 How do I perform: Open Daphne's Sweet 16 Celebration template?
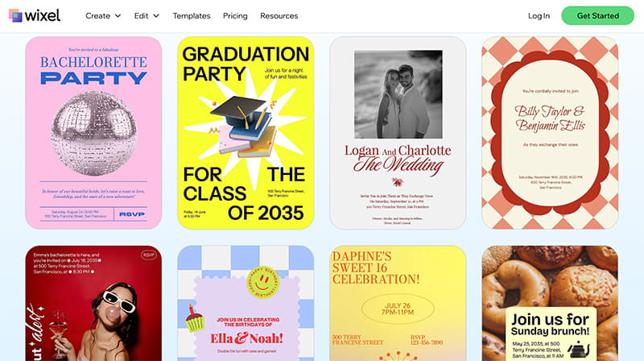398,304
